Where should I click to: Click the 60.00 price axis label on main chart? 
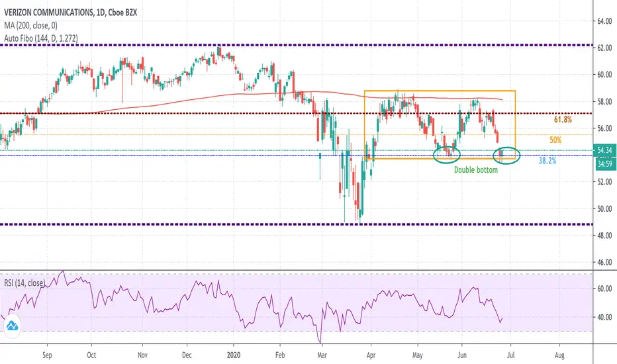click(x=604, y=75)
